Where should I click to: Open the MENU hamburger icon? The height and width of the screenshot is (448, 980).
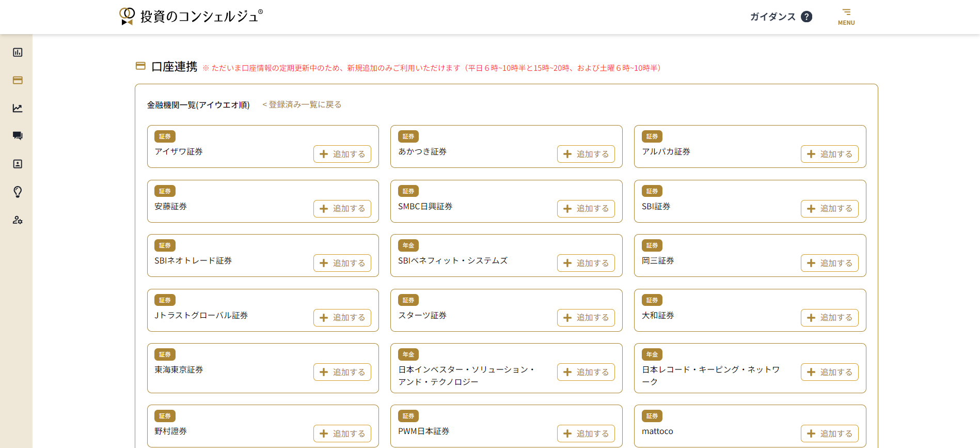click(x=846, y=17)
